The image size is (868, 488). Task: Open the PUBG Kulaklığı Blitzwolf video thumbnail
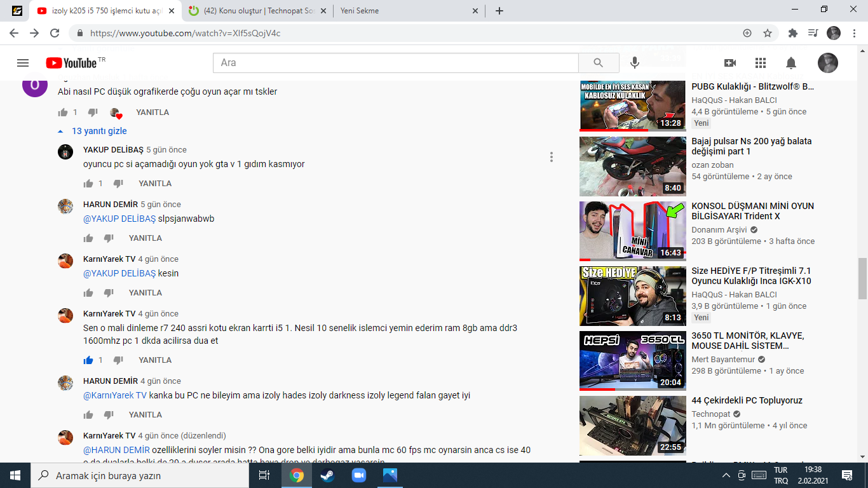pos(633,105)
